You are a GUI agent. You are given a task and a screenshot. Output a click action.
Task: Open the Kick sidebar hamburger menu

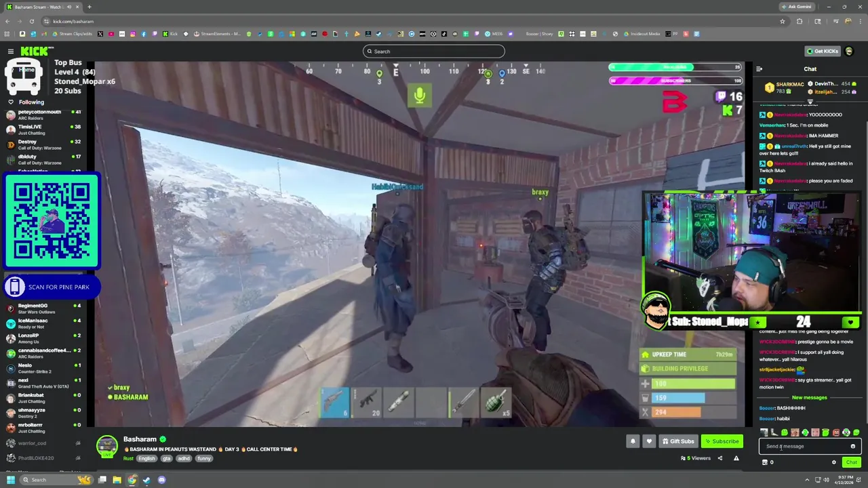(10, 52)
